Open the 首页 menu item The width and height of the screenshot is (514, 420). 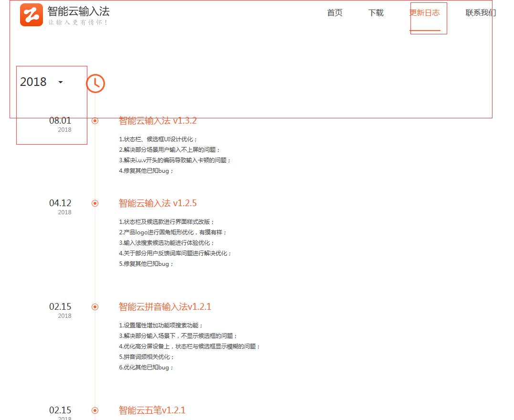(334, 13)
